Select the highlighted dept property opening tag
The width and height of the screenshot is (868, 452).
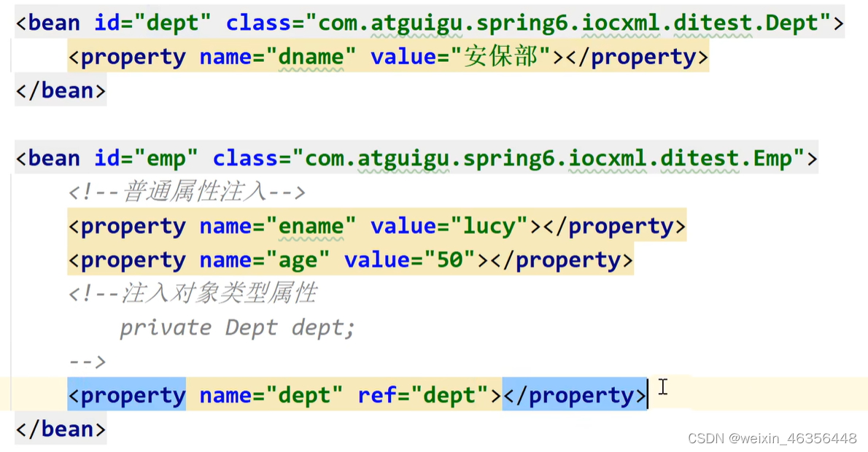click(x=126, y=394)
